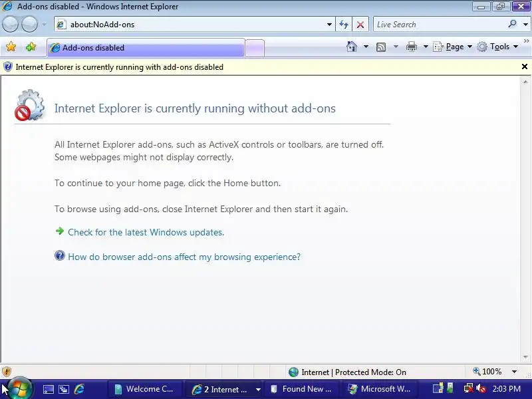
Task: Click the first system tray device icon
Action: click(x=438, y=388)
